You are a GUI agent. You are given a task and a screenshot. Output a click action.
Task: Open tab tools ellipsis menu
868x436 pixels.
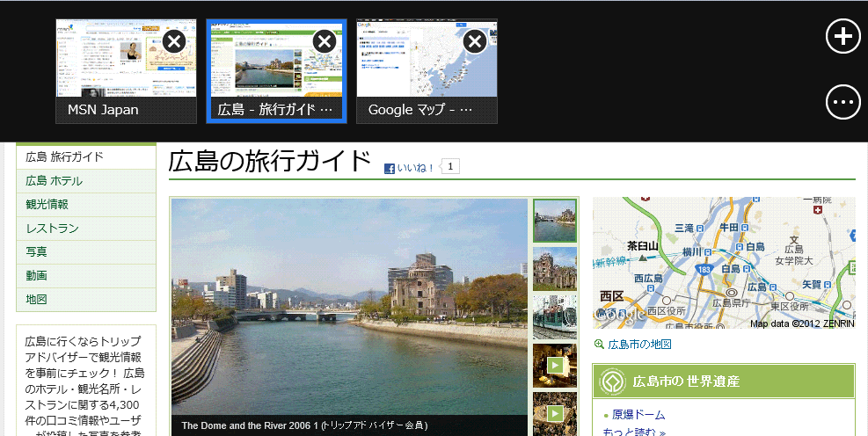pyautogui.click(x=842, y=102)
